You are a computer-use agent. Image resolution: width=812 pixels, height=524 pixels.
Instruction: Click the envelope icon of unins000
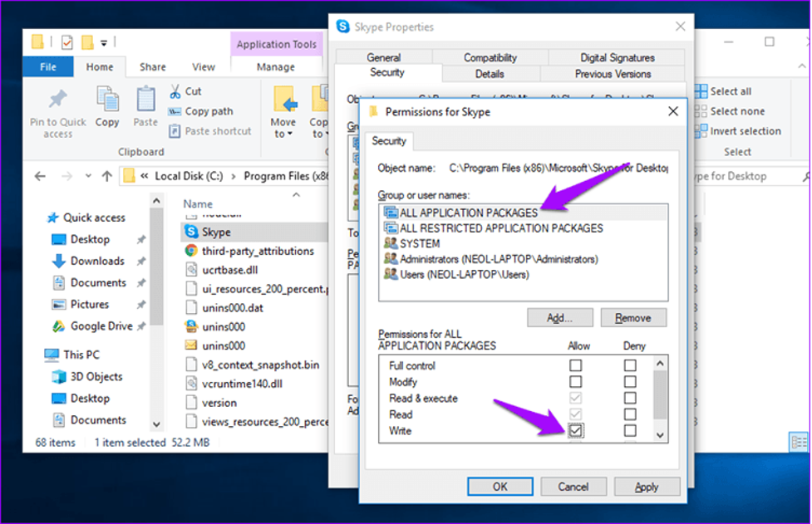pyautogui.click(x=191, y=345)
